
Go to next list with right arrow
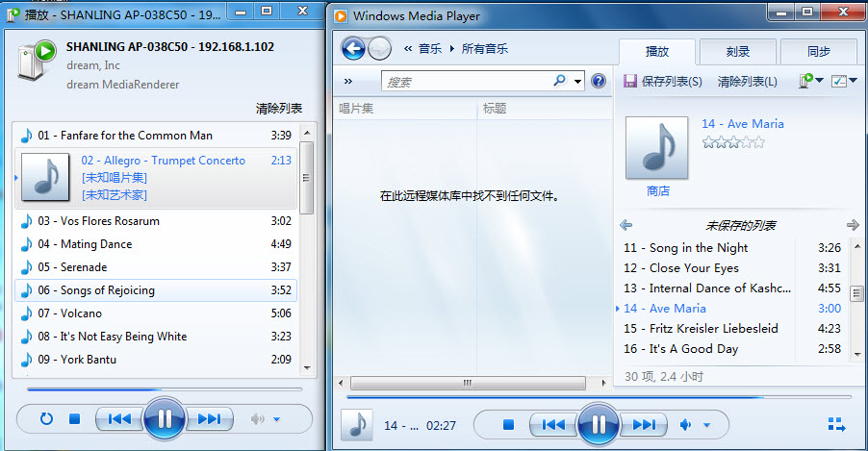click(853, 225)
